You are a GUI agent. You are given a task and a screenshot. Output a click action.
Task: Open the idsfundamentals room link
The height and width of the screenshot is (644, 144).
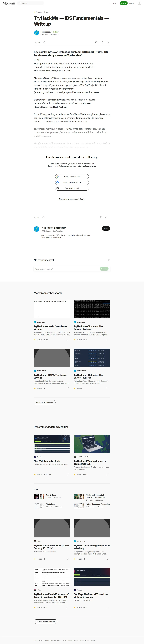68,118
